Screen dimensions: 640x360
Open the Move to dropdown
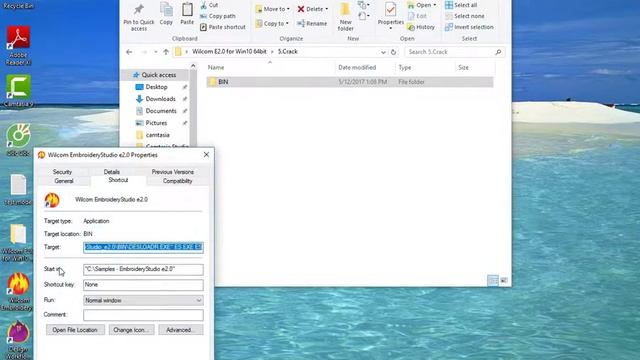coord(272,9)
